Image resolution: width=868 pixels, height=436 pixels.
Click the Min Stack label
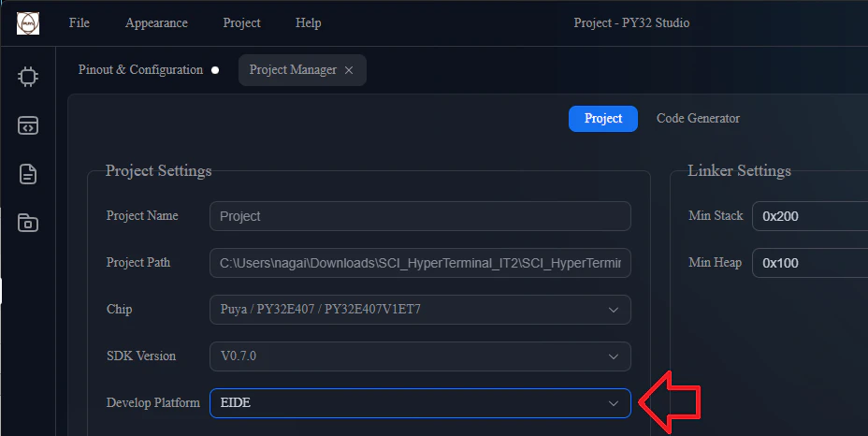click(x=716, y=215)
